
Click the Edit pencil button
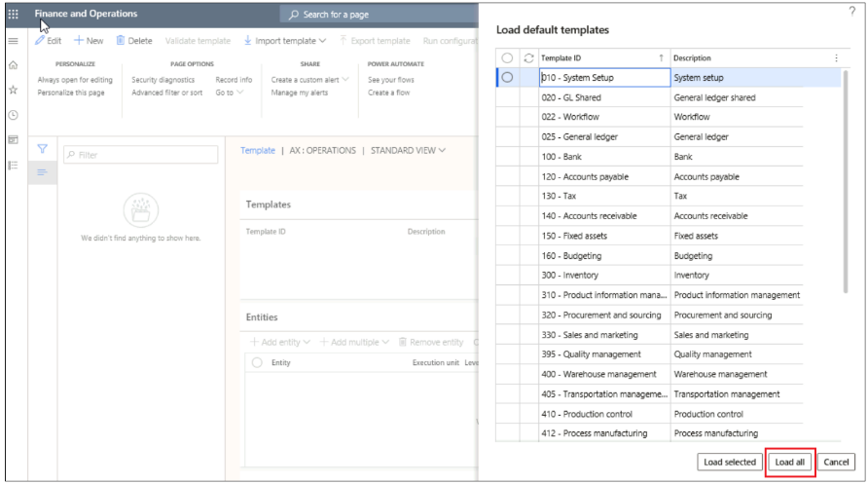[48, 41]
